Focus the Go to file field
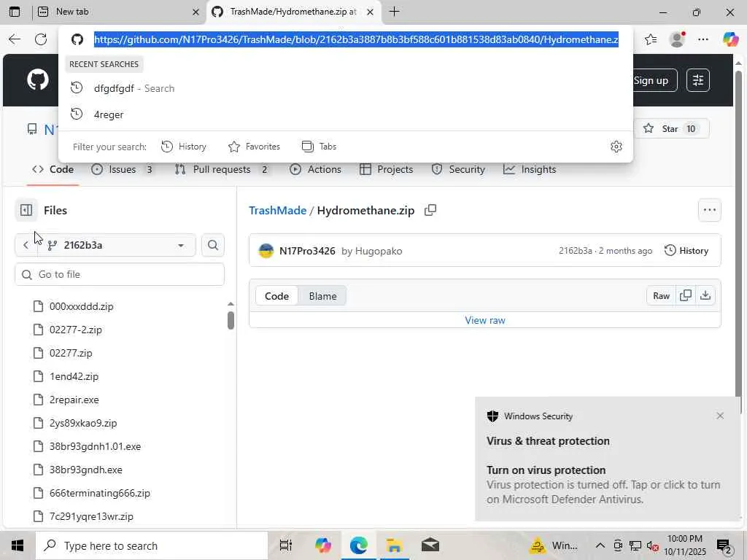 click(x=120, y=275)
